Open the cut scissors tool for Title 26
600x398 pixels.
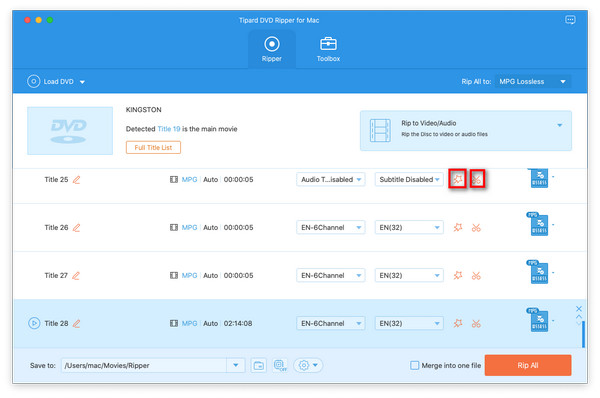pyautogui.click(x=476, y=228)
